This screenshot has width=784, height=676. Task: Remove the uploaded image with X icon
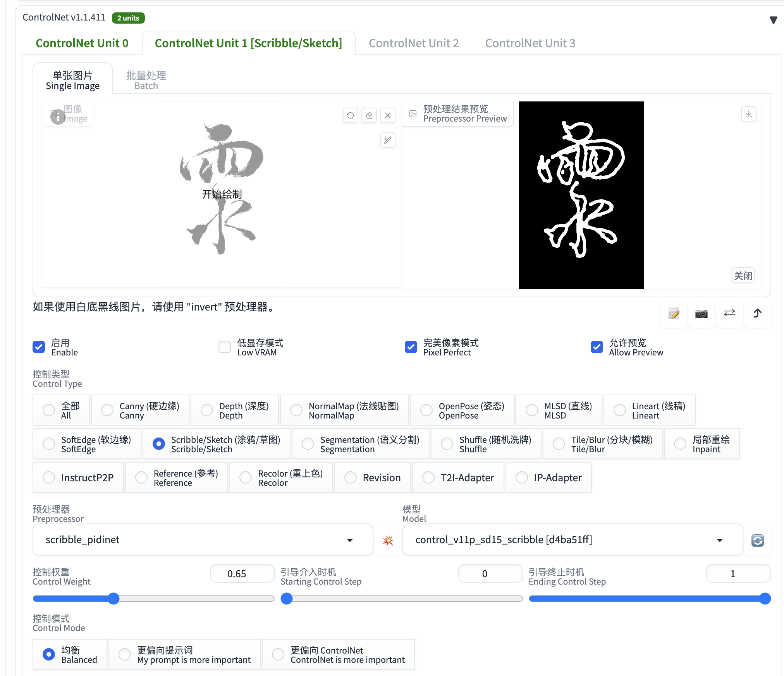click(x=387, y=115)
